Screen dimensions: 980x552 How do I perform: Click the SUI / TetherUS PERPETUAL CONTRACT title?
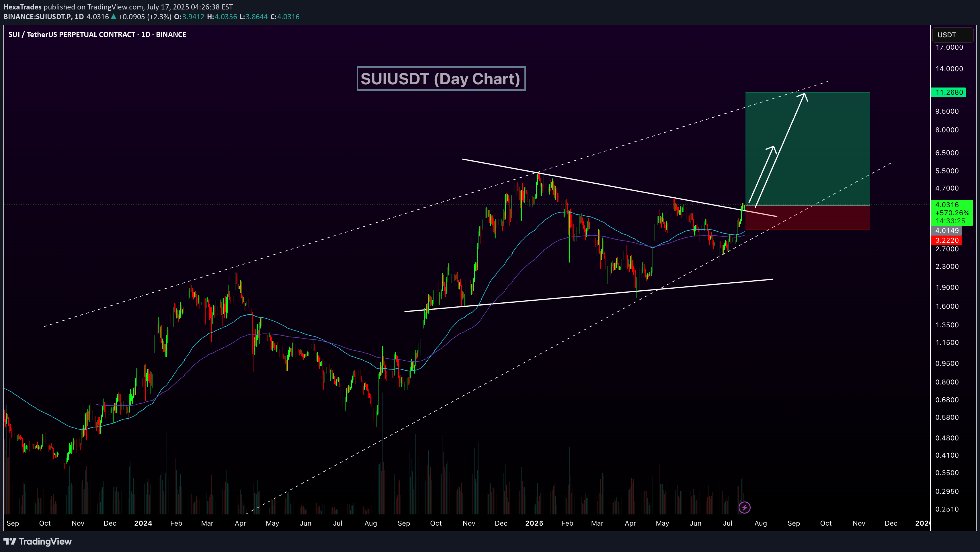point(97,35)
